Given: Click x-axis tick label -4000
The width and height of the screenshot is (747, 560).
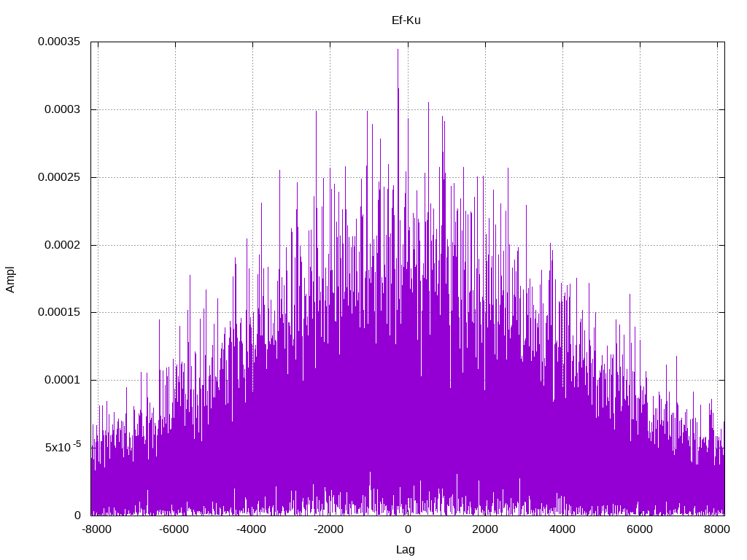Looking at the screenshot, I should (x=252, y=529).
